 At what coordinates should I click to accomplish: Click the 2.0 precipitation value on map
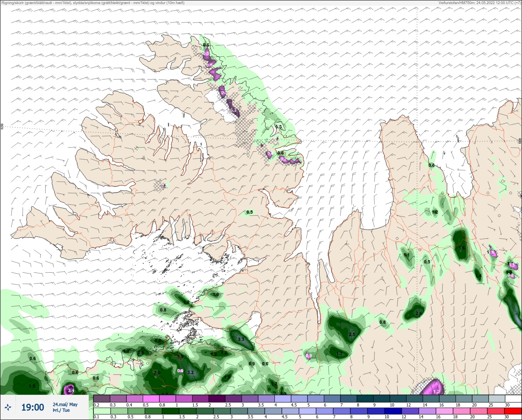(x=157, y=373)
